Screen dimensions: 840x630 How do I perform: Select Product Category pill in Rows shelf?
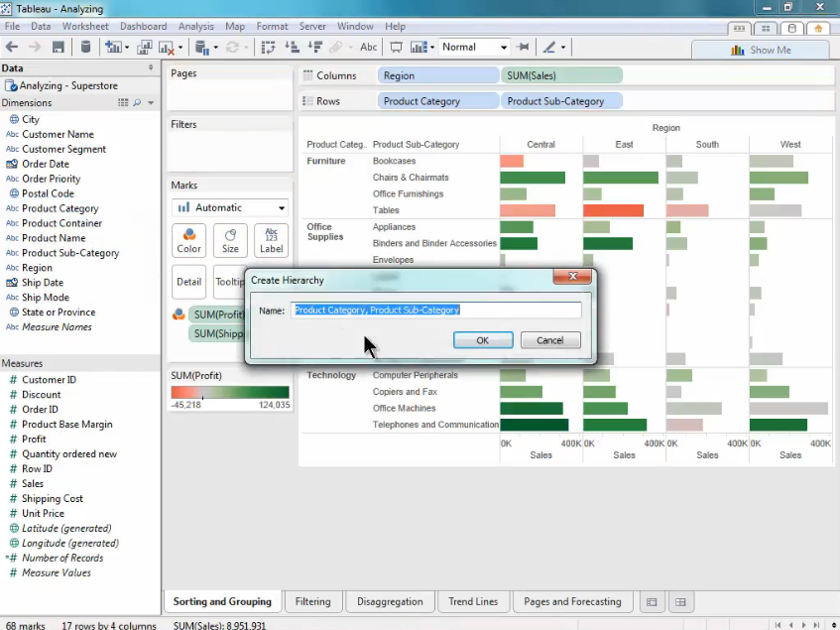[x=438, y=101]
